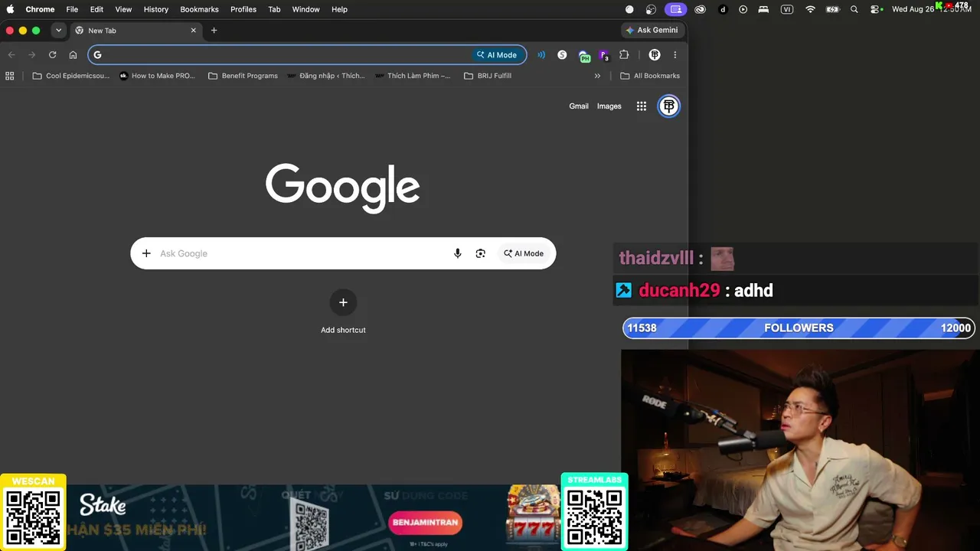Screen dimensions: 980x551
Task: Open the purple P extension icon
Action: (604, 56)
